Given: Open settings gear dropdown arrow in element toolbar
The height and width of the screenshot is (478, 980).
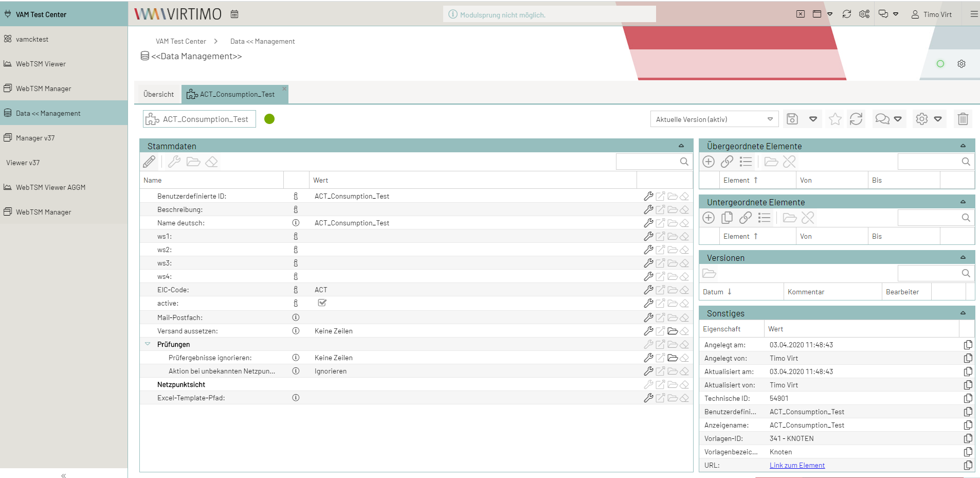Looking at the screenshot, I should 938,119.
